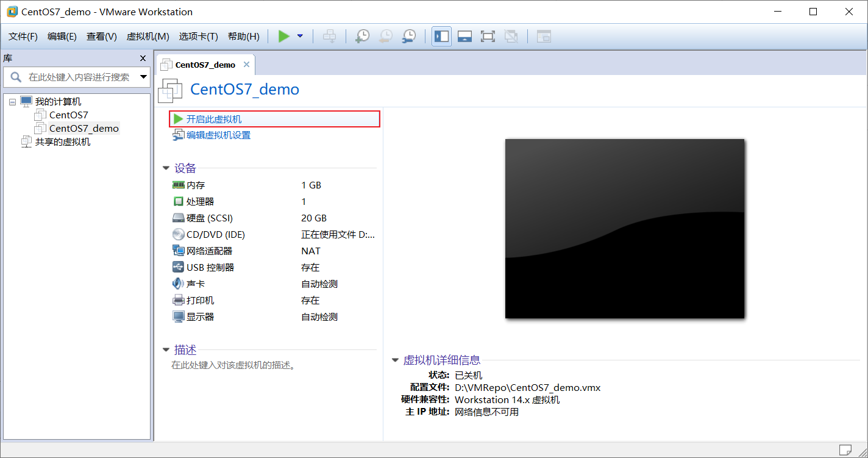Image resolution: width=868 pixels, height=458 pixels.
Task: Collapse the 我的计算机 tree node
Action: pos(13,102)
